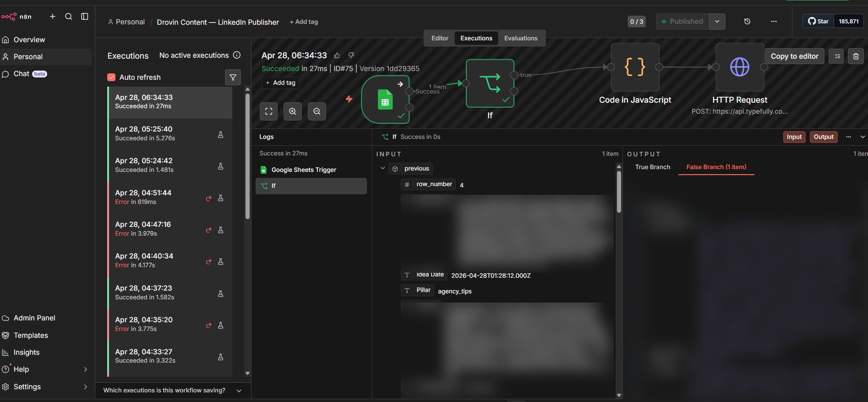Select HTTP Request node
Screen dimensions: 868x402
[740, 67]
